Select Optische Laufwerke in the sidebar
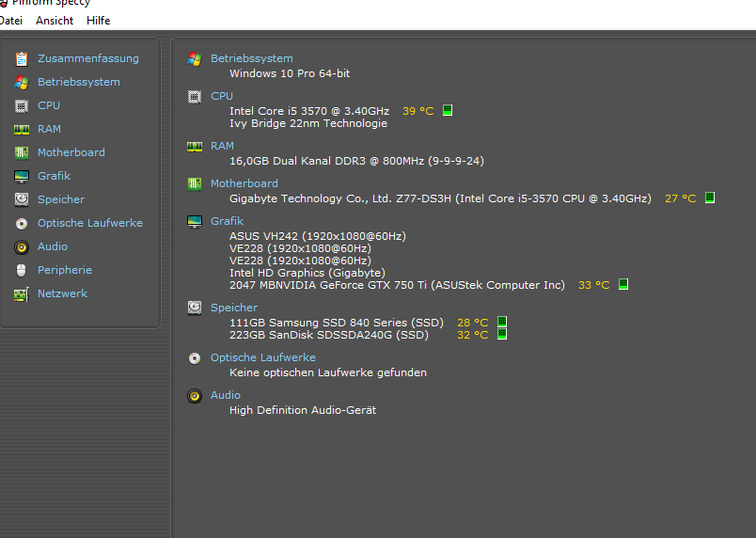Viewport: 756px width, 538px height. [x=90, y=223]
